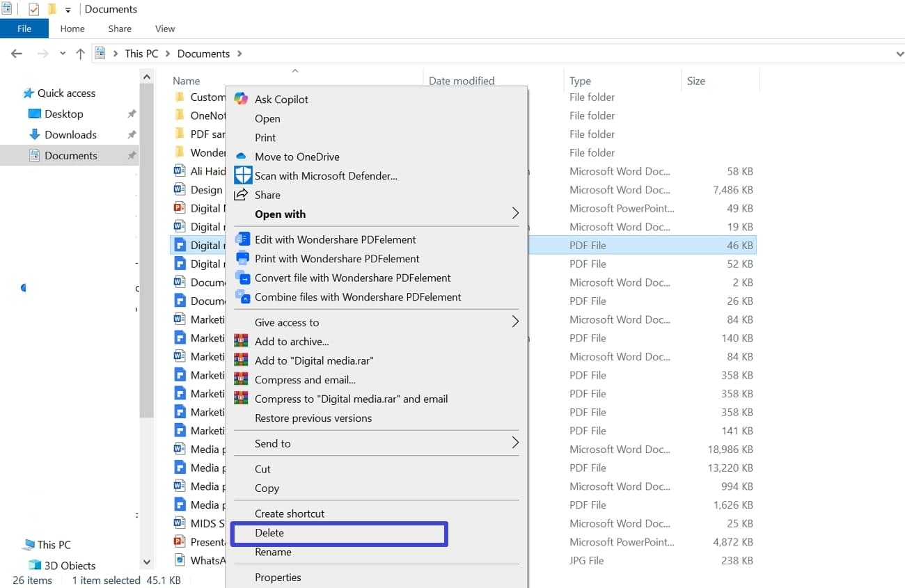Click the Share icon in the context menu
This screenshot has height=588, width=905.
242,195
